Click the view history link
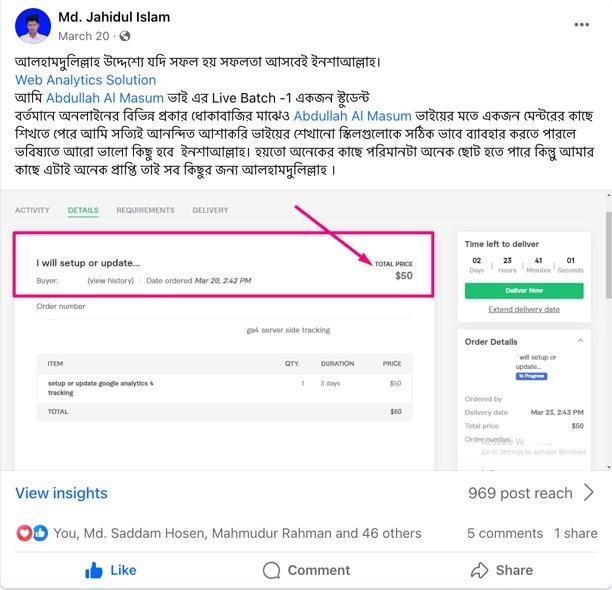Screen dimensions: 612x590 tap(110, 281)
